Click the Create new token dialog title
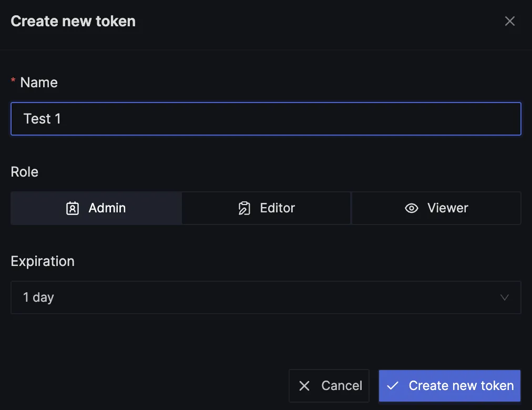Viewport: 532px width, 410px height. click(x=73, y=21)
